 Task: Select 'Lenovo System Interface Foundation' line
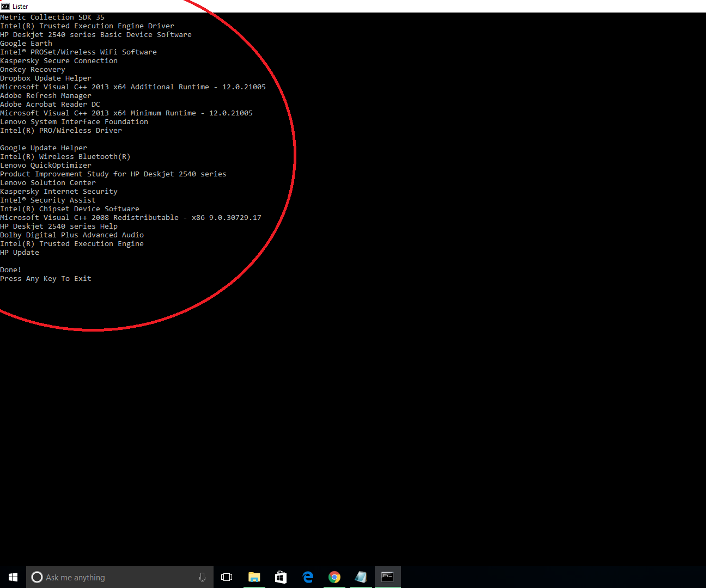click(74, 122)
